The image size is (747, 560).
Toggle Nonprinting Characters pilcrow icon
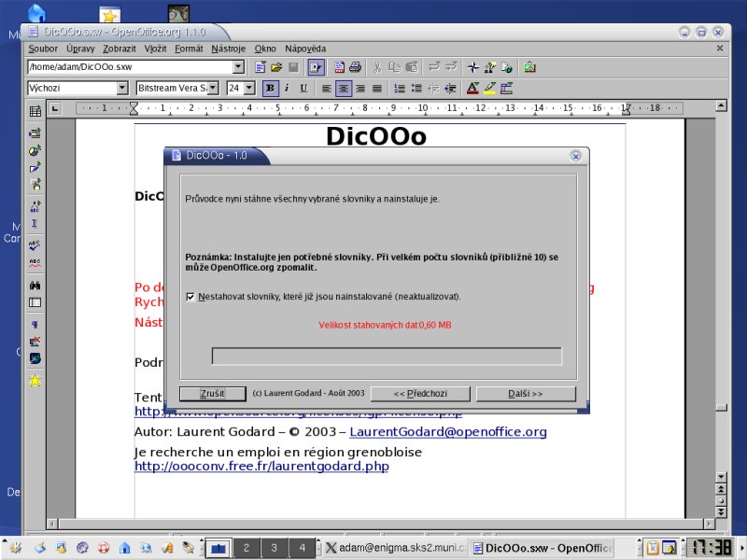pos(35,325)
